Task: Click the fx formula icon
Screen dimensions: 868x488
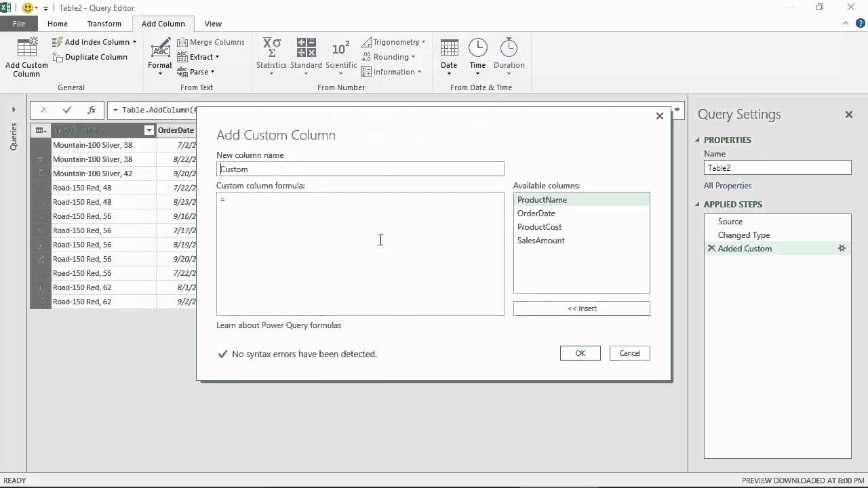Action: (x=92, y=110)
